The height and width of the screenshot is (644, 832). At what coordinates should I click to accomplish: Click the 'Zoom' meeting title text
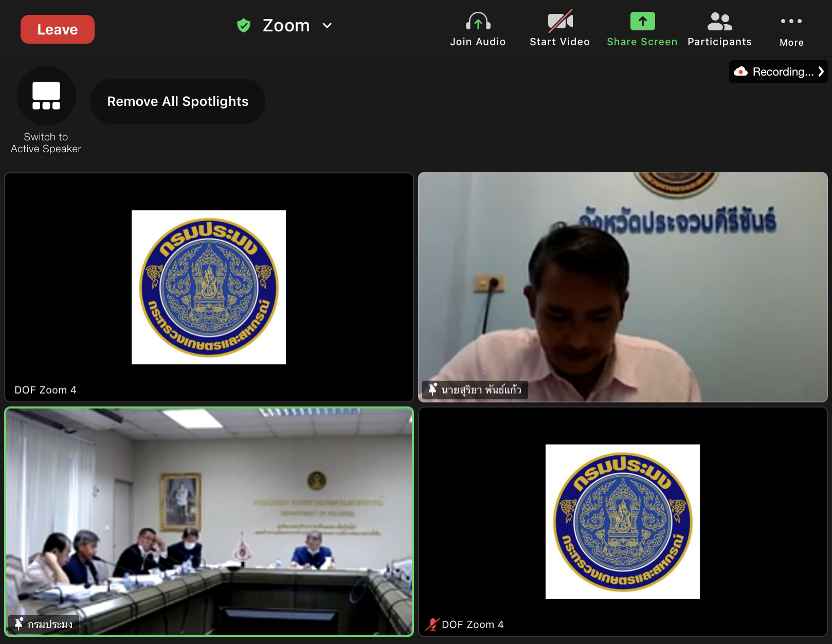click(286, 25)
